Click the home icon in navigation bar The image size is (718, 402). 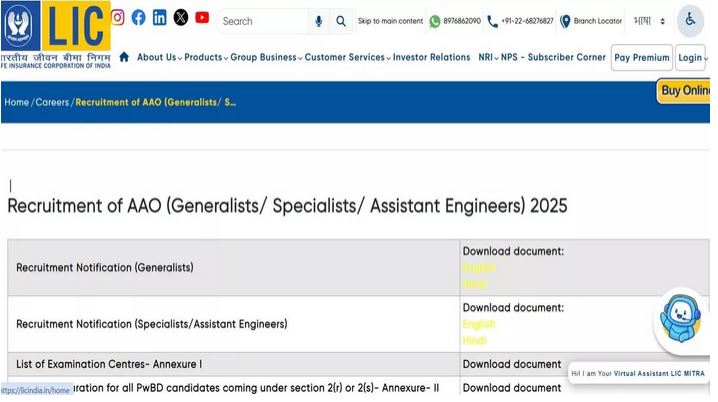[x=124, y=57]
